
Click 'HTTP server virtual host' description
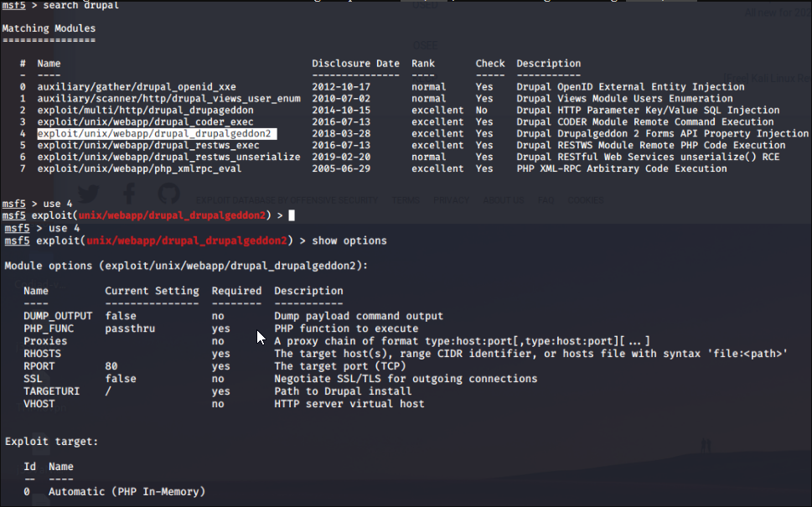point(349,404)
